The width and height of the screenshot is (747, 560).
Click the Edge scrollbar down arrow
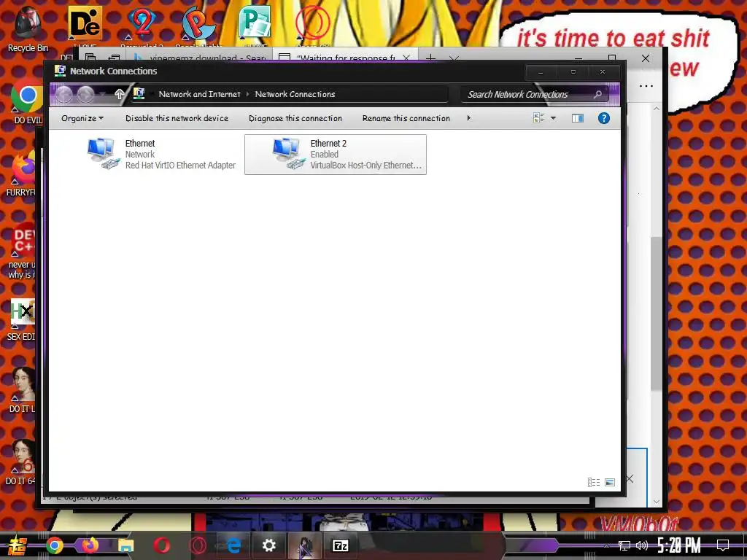[x=657, y=501]
